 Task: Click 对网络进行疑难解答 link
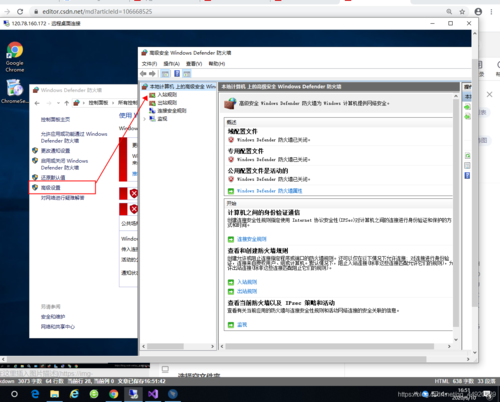click(63, 198)
